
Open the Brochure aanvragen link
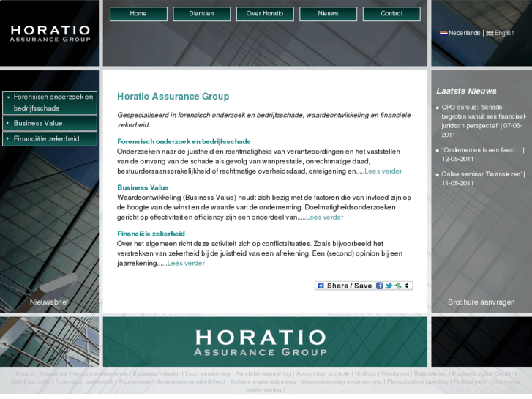(481, 302)
